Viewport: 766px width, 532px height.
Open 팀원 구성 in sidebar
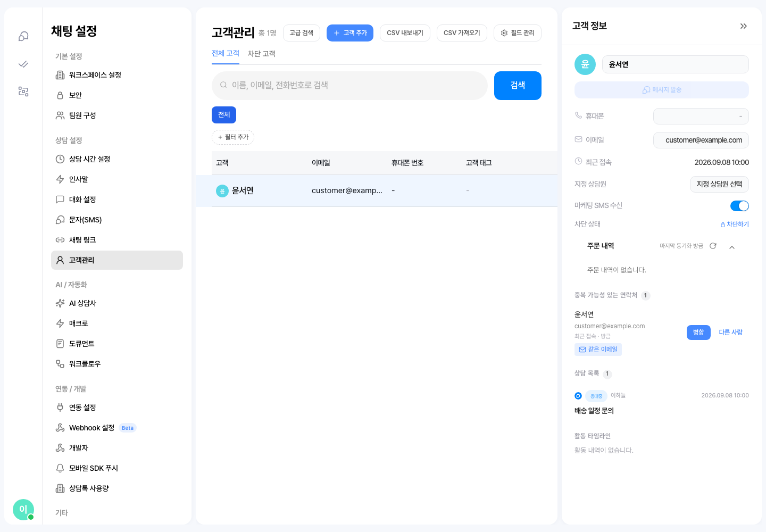pyautogui.click(x=117, y=115)
